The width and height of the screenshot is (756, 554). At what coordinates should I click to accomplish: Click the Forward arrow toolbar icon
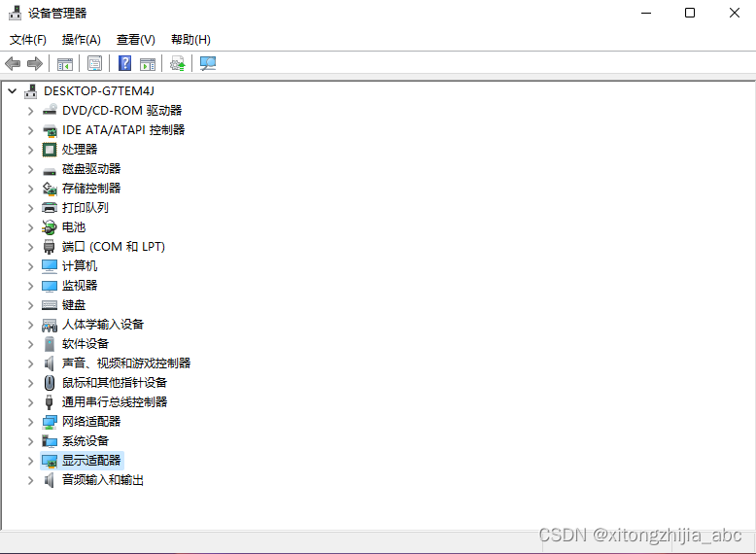tap(35, 63)
